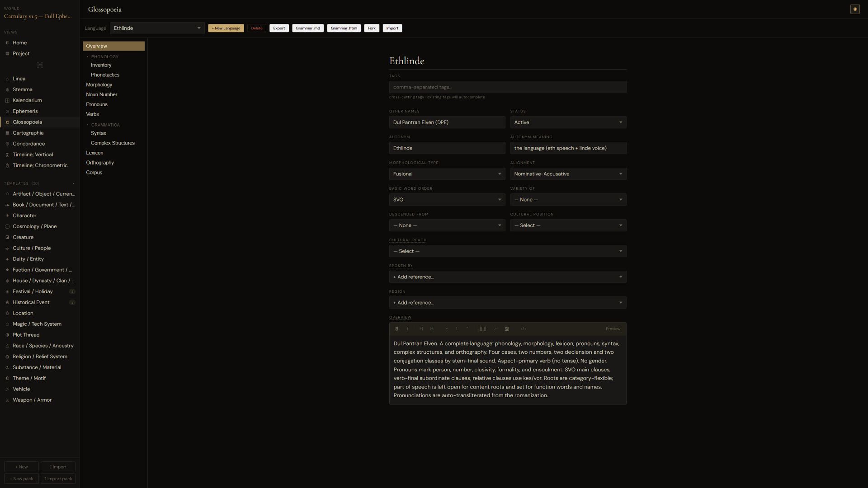Click the Import button in the language toolbar
Image resolution: width=868 pixels, height=488 pixels.
392,28
